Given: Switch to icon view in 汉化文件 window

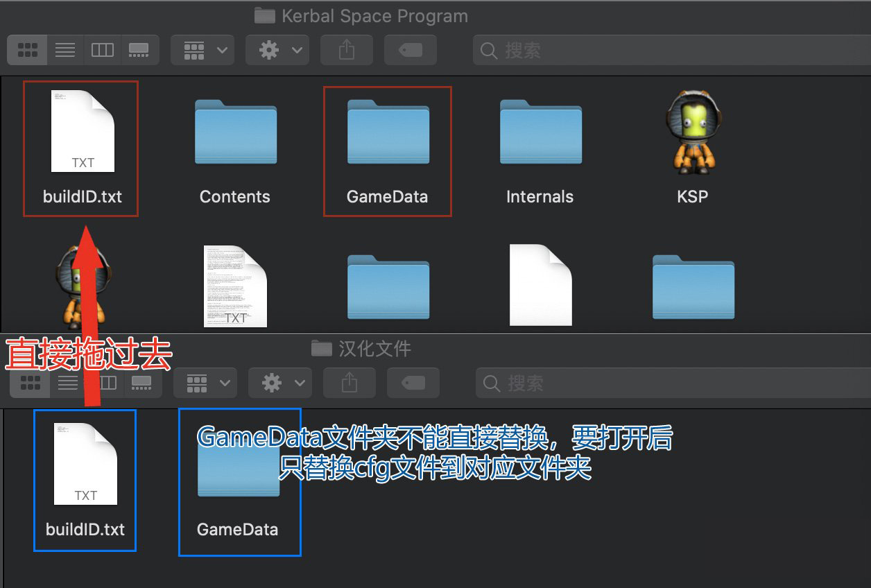Looking at the screenshot, I should pos(30,383).
